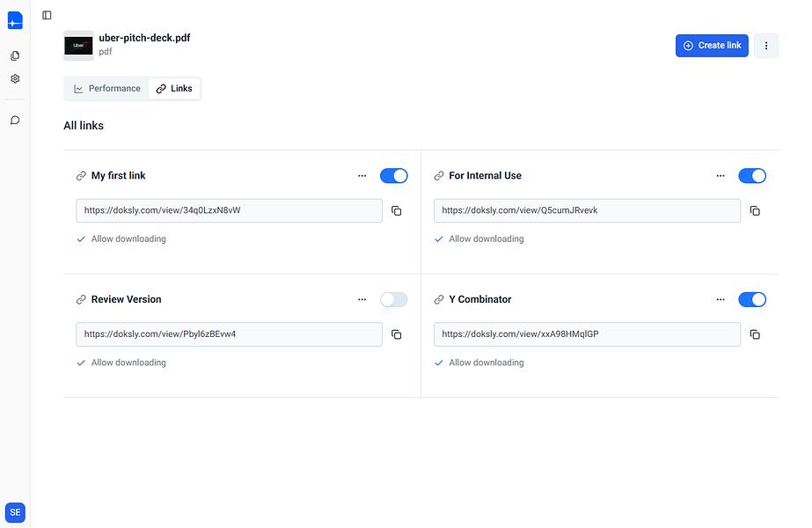Copy the For Internal Use URL
812x528 pixels.
coord(755,211)
